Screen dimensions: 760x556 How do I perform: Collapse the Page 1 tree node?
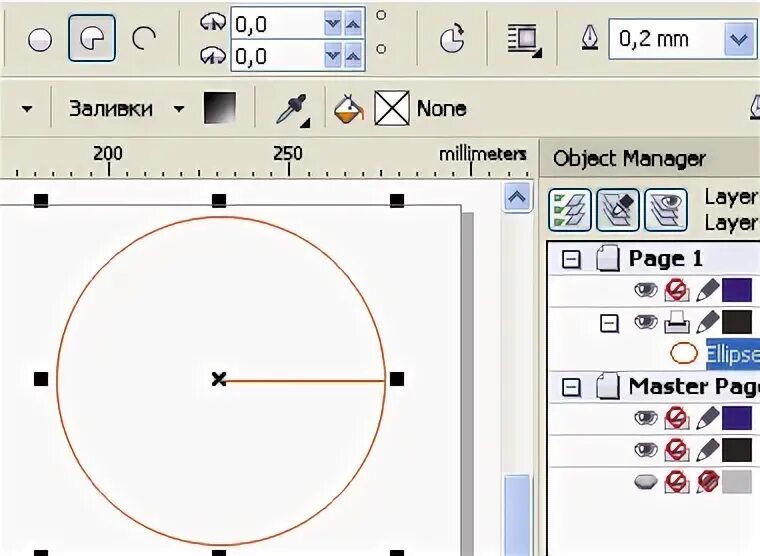coord(571,259)
